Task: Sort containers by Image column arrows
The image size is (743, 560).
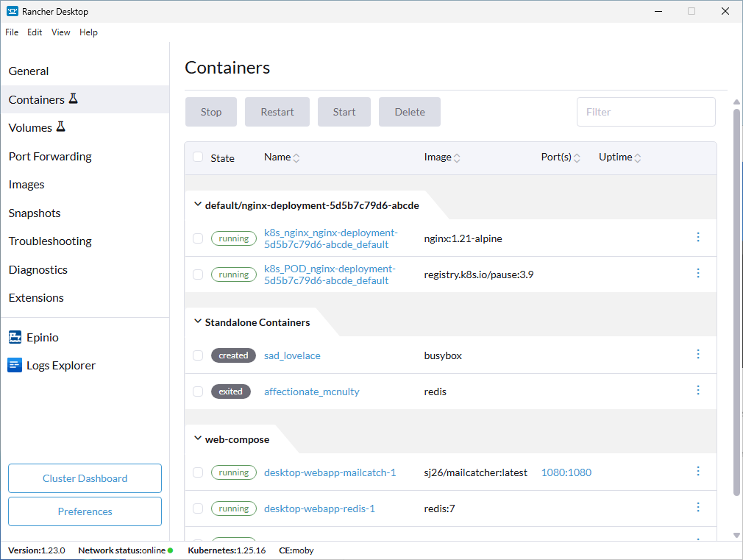Action: 457,158
